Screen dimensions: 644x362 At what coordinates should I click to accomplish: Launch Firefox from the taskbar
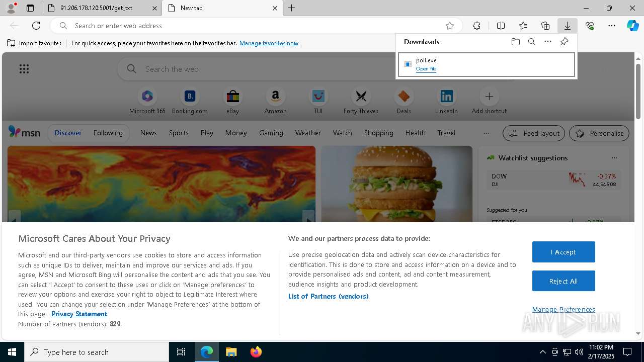click(256, 352)
